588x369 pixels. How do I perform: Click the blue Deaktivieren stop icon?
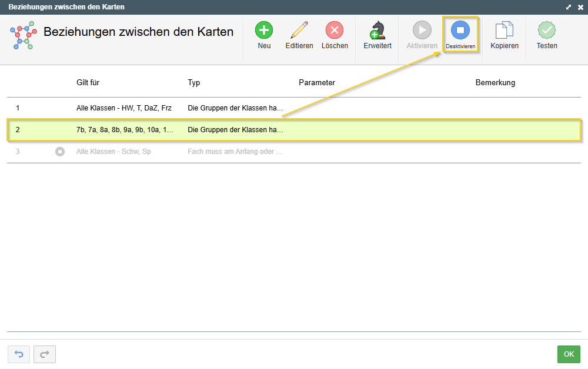click(460, 31)
